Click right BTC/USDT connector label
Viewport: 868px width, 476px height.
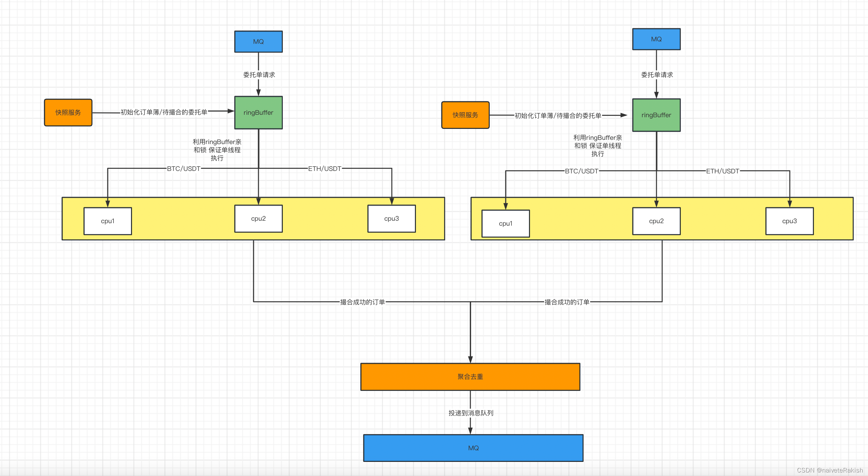pyautogui.click(x=582, y=171)
